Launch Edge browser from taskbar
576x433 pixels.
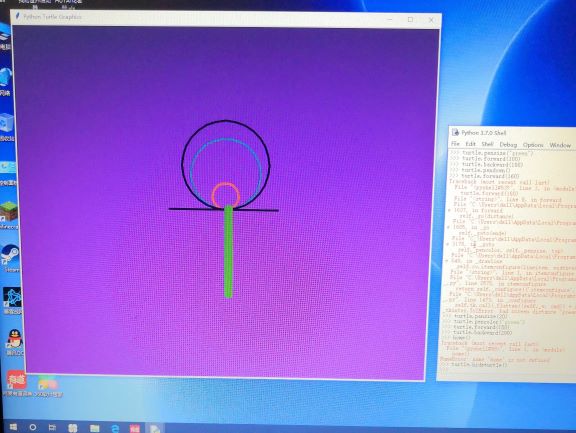(x=115, y=428)
